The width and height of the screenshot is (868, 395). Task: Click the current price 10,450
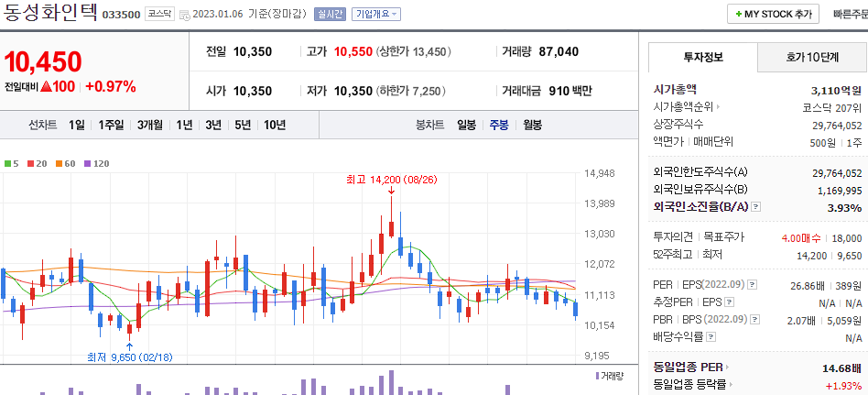[43, 61]
